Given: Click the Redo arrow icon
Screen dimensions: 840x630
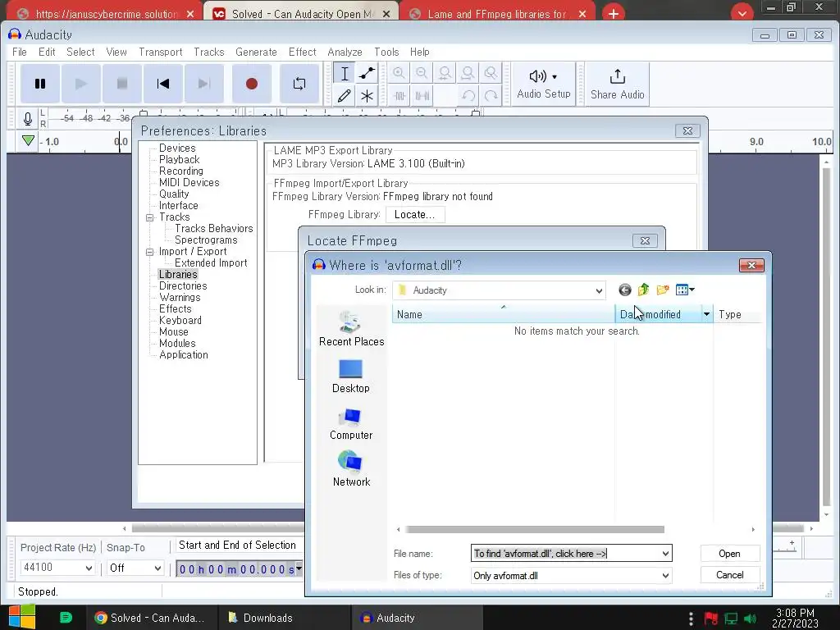Looking at the screenshot, I should coord(491,96).
